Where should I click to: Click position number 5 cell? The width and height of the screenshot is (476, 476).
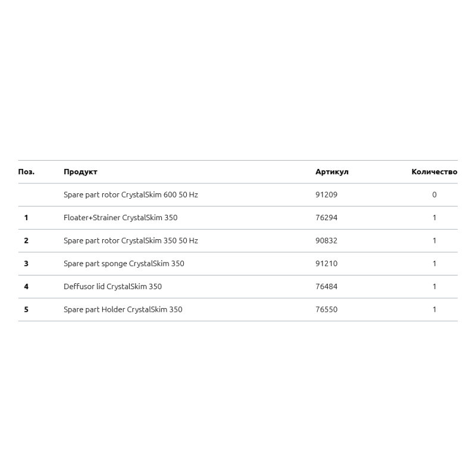[26, 309]
